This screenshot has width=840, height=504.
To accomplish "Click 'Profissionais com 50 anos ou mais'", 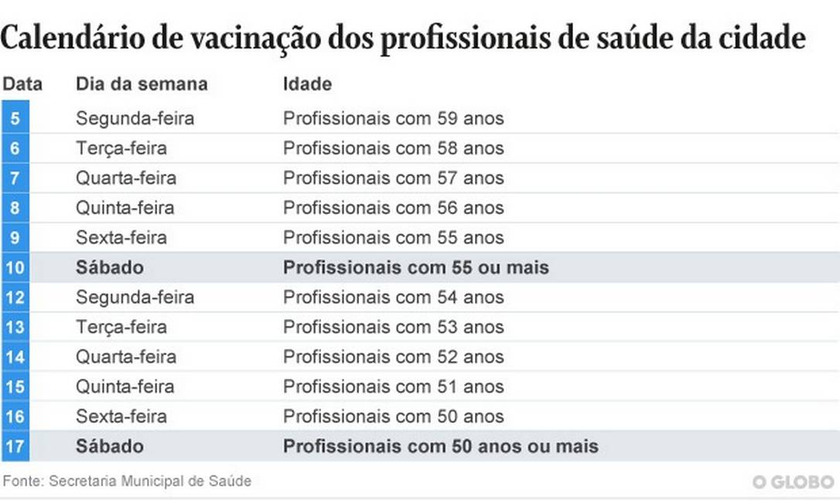I will tap(440, 446).
